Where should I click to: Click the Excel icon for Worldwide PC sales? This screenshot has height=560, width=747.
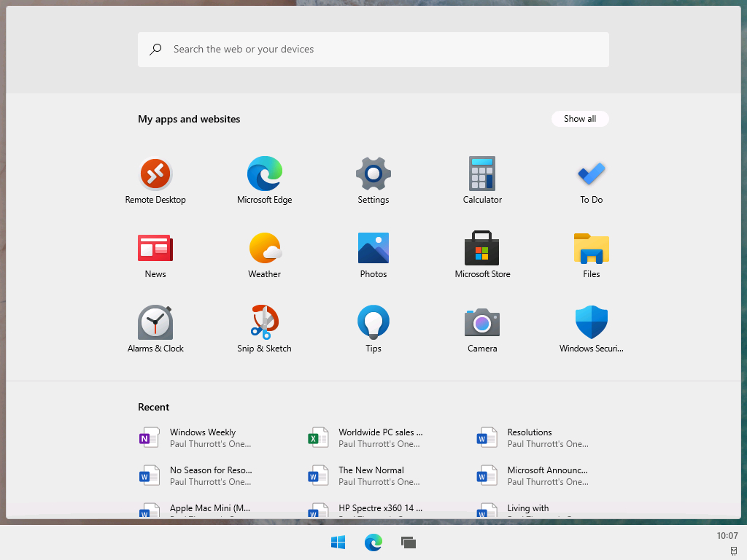pyautogui.click(x=318, y=437)
